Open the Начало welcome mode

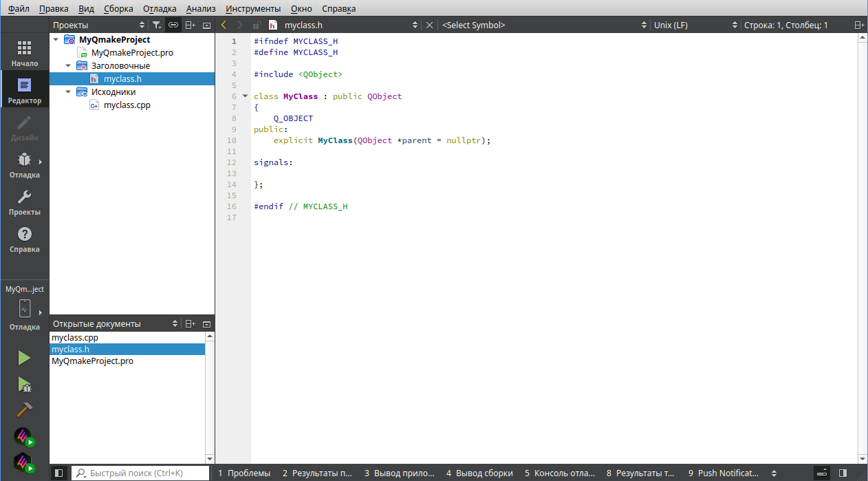pyautogui.click(x=24, y=53)
